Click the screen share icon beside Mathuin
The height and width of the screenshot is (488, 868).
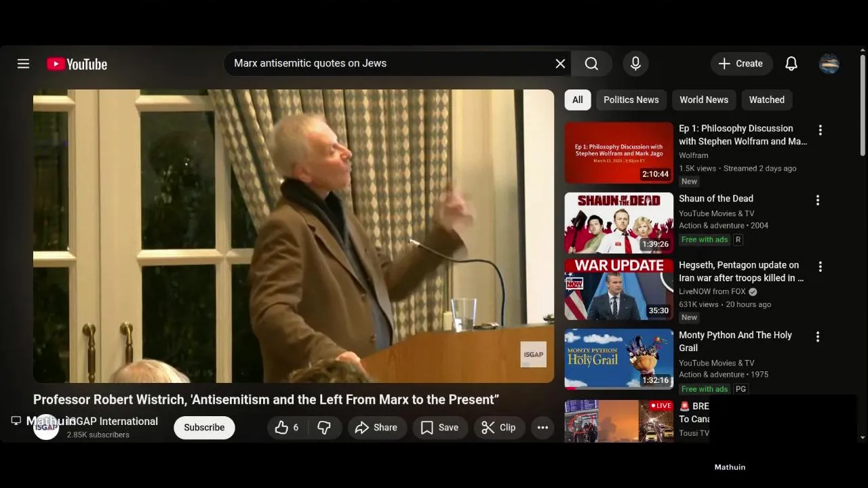16,421
